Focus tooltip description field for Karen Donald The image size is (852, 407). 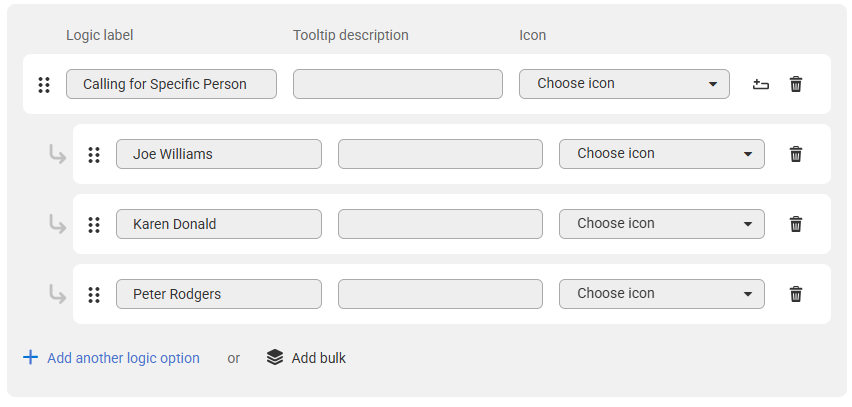pyautogui.click(x=440, y=224)
